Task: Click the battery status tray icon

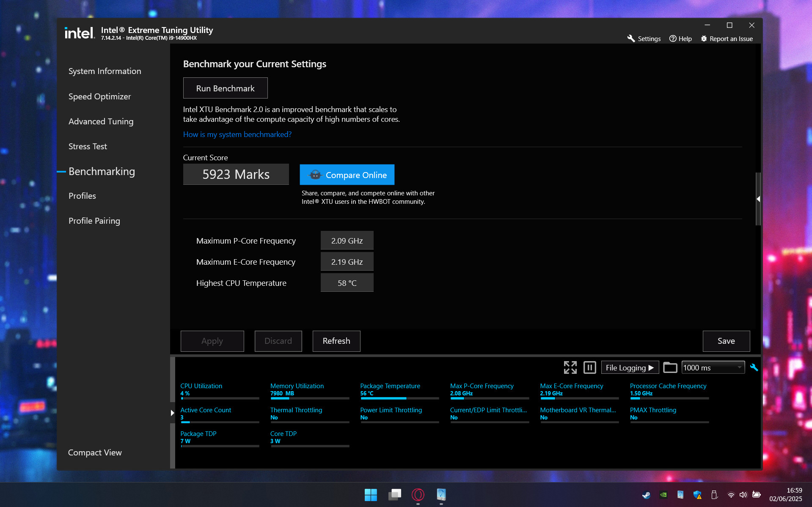Action: (757, 495)
